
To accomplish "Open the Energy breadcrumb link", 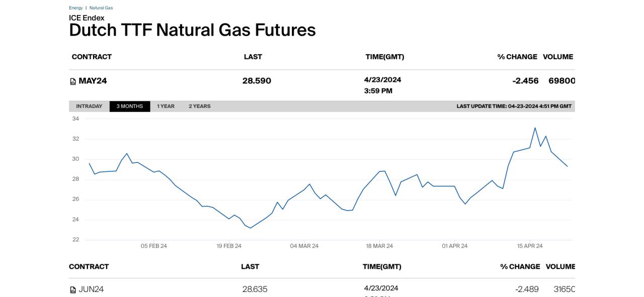I will (x=76, y=8).
